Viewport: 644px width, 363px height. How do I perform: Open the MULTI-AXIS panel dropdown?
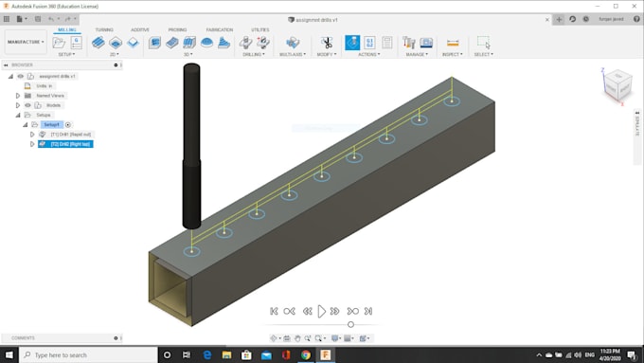tap(293, 54)
